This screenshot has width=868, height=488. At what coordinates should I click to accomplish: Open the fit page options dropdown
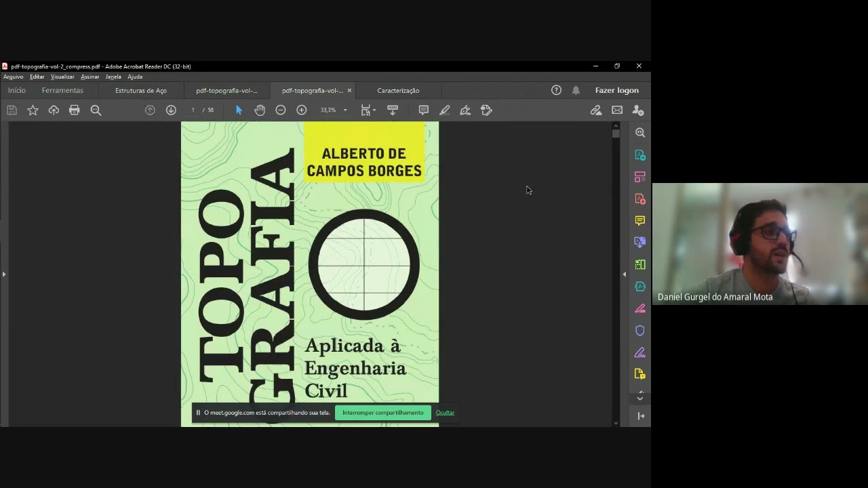pos(368,110)
